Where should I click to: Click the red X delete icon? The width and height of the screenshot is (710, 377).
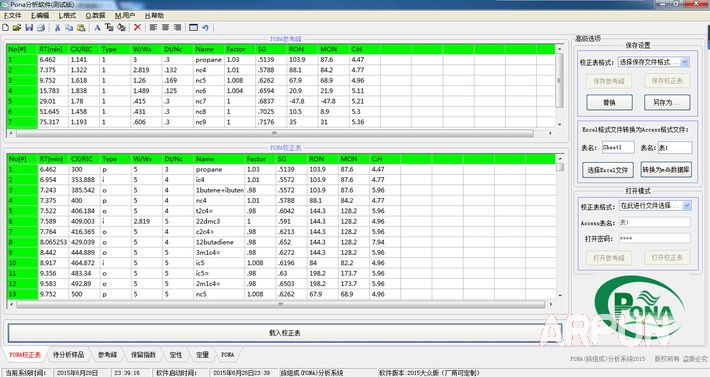click(137, 28)
